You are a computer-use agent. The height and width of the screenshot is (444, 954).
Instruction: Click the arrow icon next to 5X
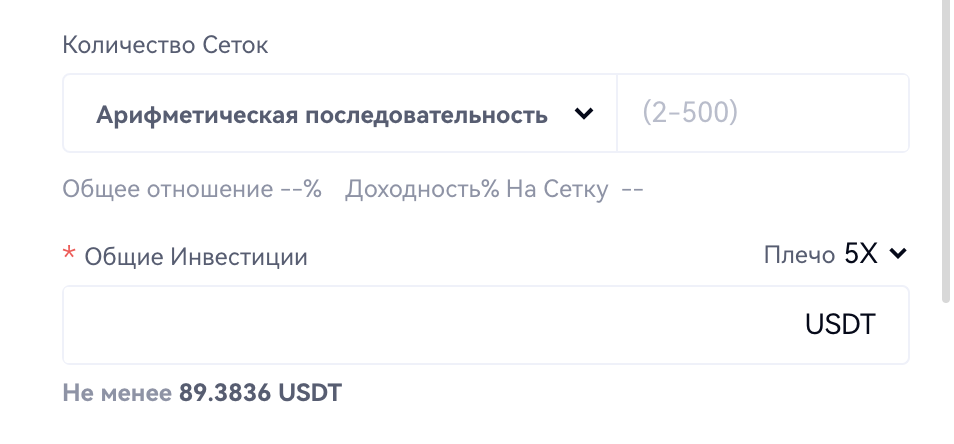tap(898, 254)
